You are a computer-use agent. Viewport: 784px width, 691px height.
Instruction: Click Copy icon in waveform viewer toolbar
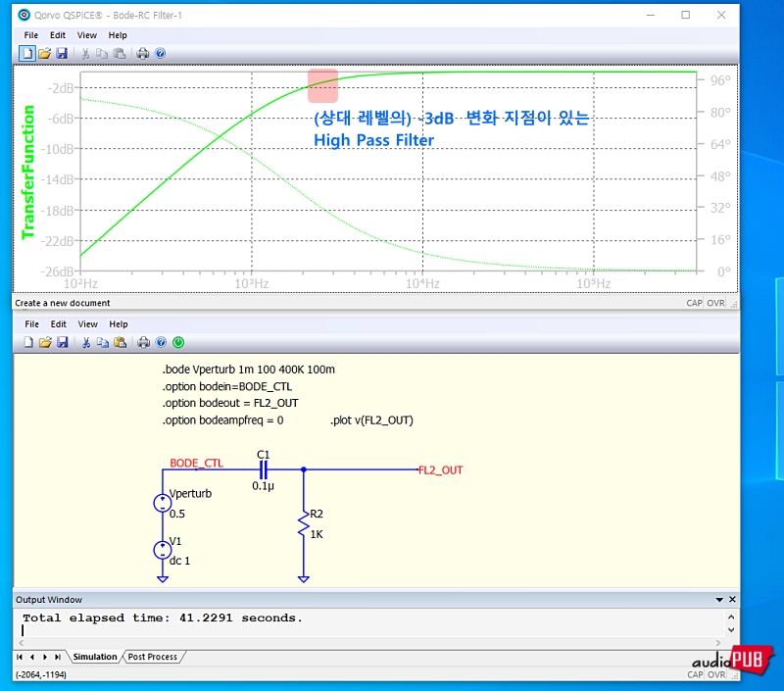102,54
